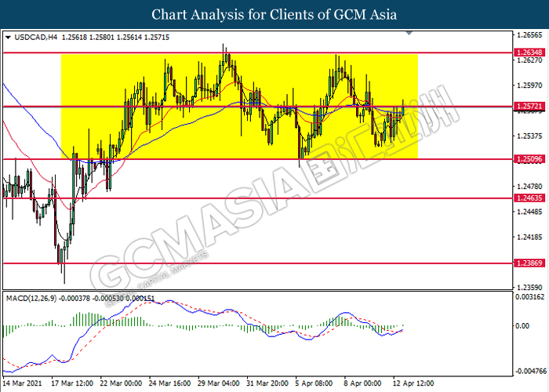Click the 31 Mar 20:00 time label

coord(267,383)
